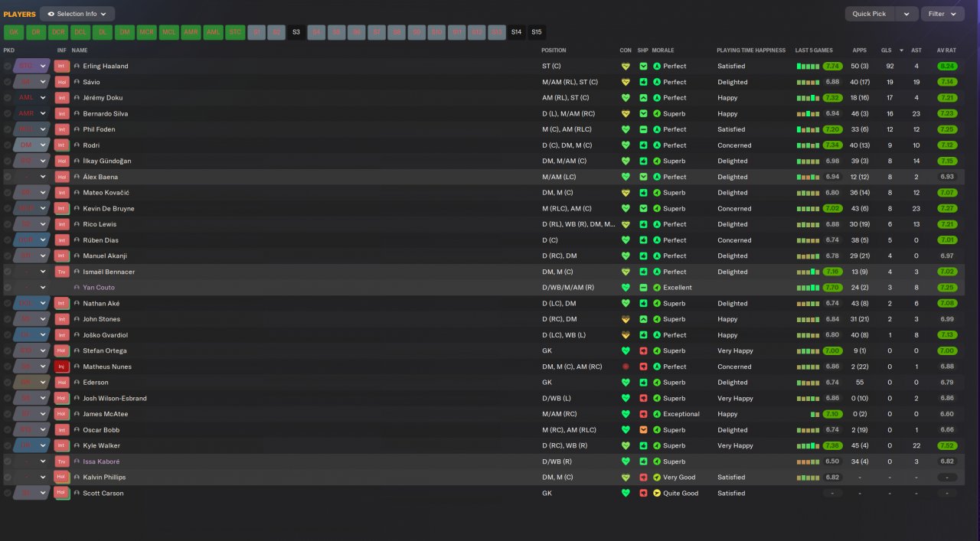Sort by Playing Time Happiness header
The height and width of the screenshot is (541, 980).
point(751,51)
